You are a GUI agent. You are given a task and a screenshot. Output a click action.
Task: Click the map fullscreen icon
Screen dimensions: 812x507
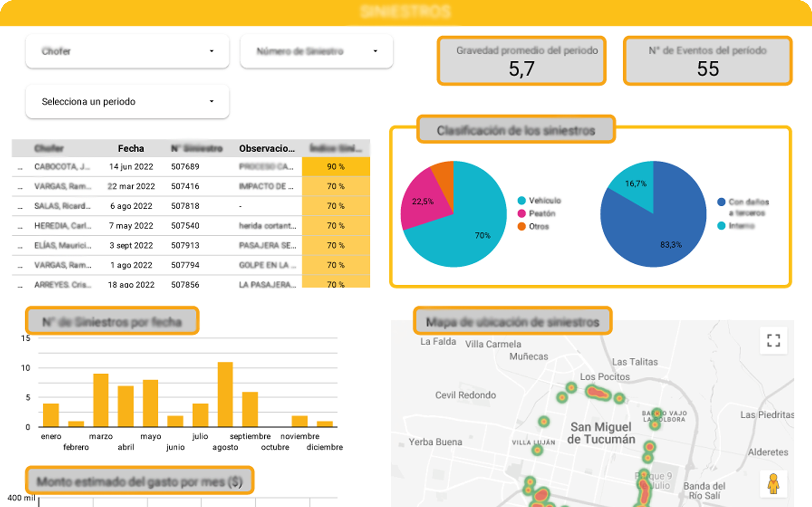[x=773, y=340]
